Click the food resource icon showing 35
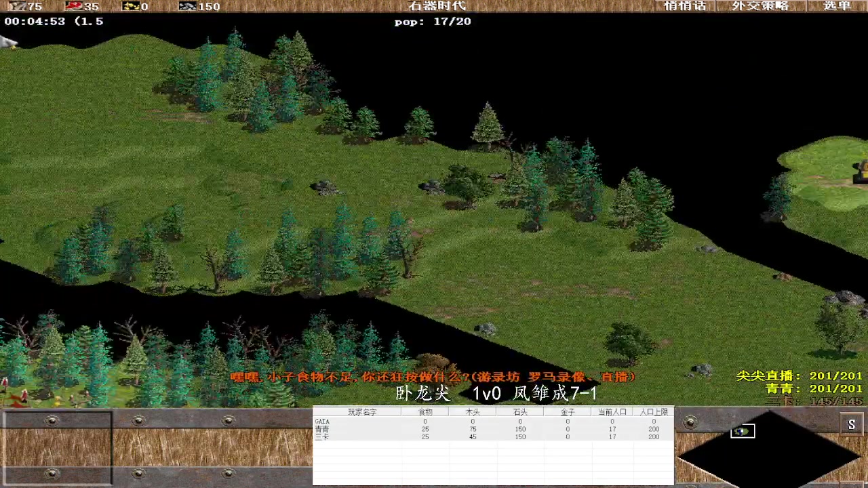 click(74, 6)
